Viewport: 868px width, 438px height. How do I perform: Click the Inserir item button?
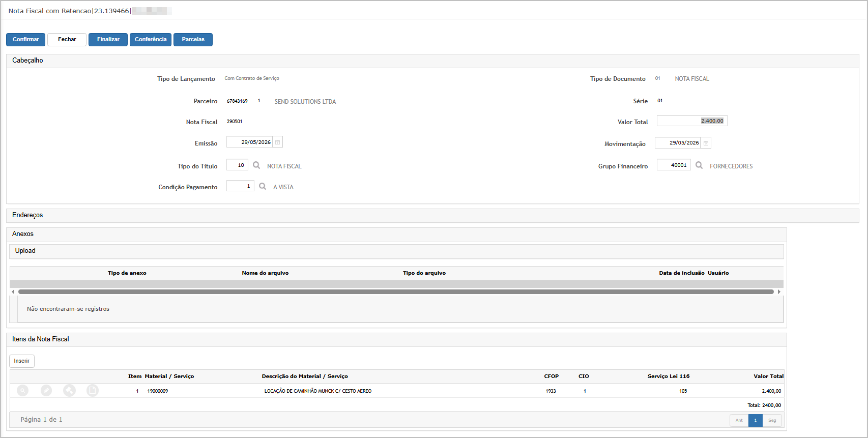(x=22, y=361)
